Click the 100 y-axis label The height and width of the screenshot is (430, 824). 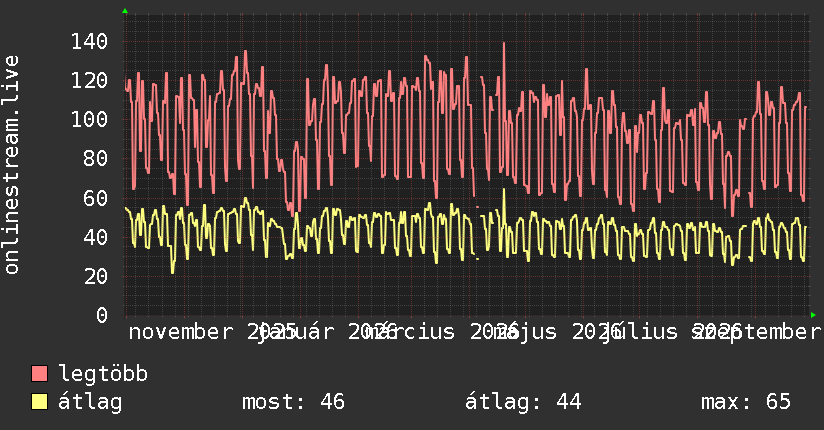(89, 119)
